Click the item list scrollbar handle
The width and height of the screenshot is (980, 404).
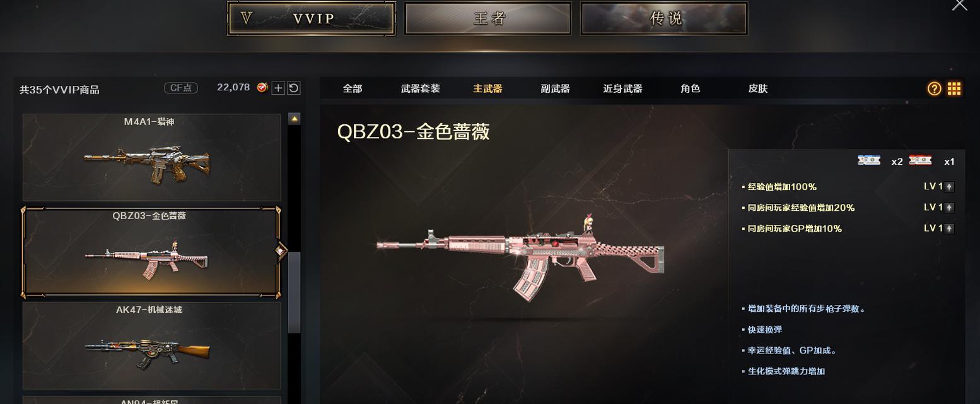(x=294, y=292)
